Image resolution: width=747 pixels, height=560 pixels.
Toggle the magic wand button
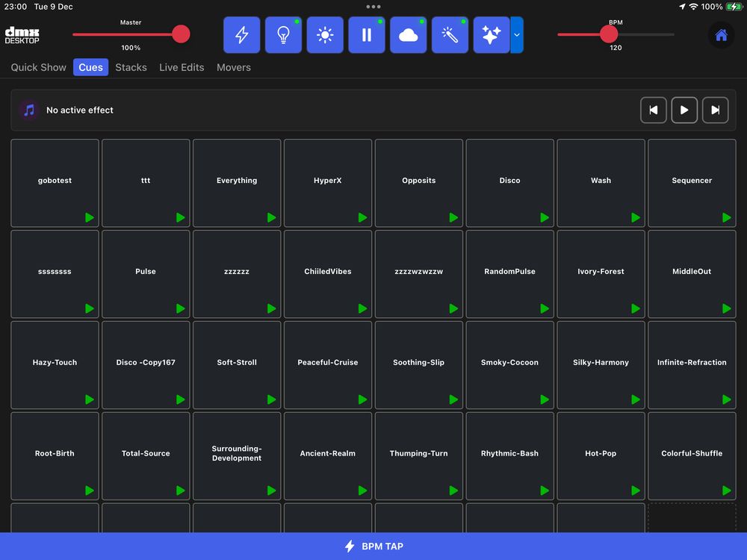450,35
